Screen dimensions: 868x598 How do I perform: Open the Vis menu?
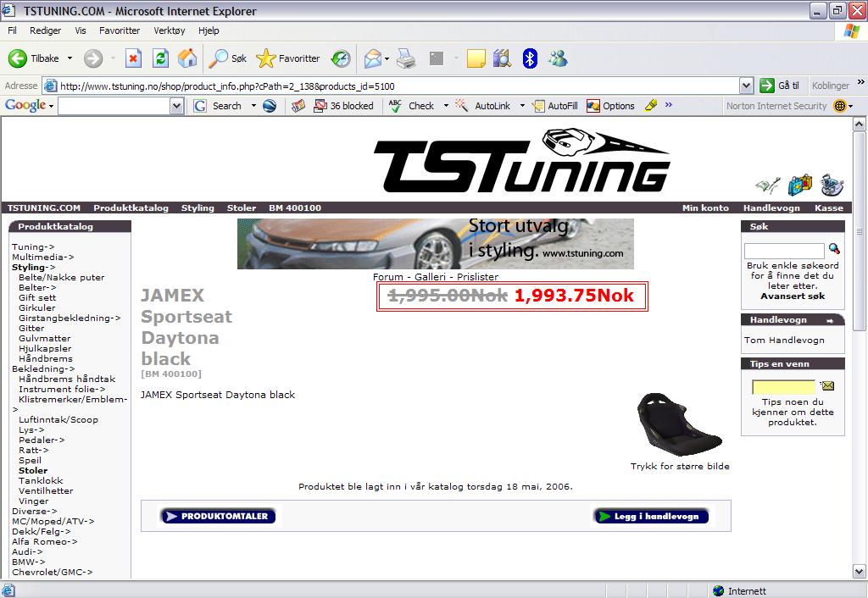[x=81, y=30]
